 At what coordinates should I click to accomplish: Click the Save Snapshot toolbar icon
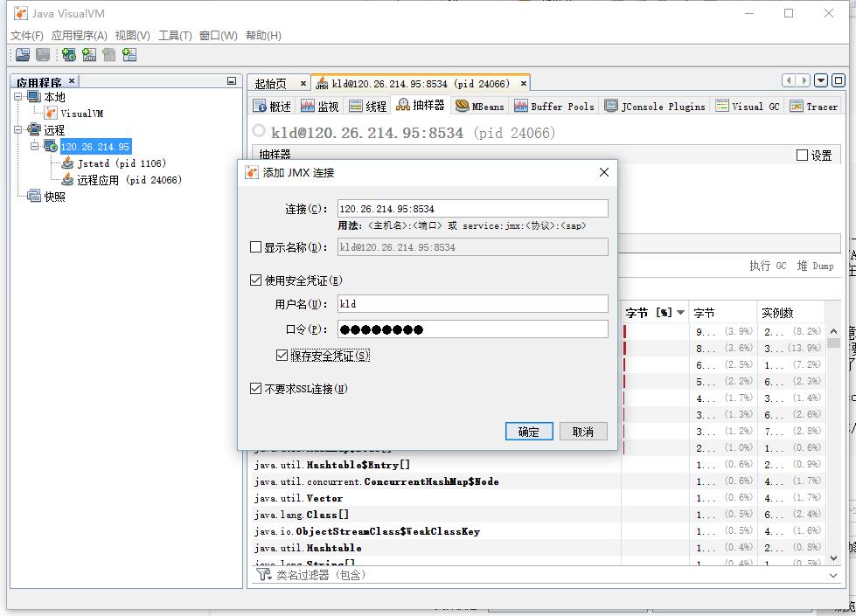tap(44, 54)
